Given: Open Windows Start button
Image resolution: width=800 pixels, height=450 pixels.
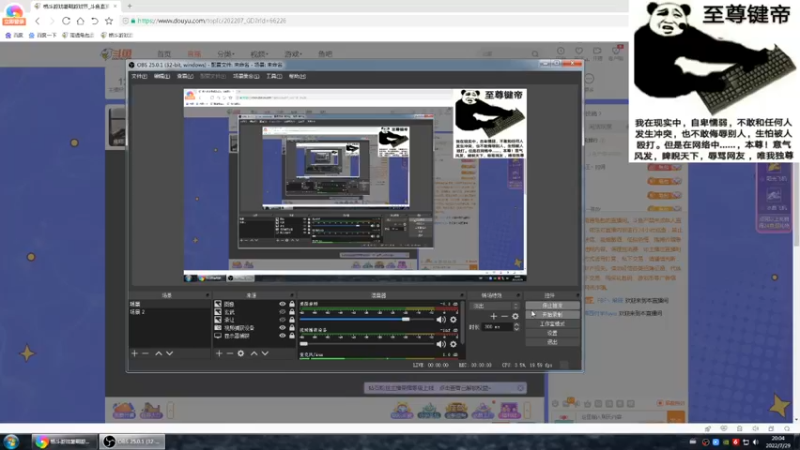Looking at the screenshot, I should pyautogui.click(x=11, y=441).
